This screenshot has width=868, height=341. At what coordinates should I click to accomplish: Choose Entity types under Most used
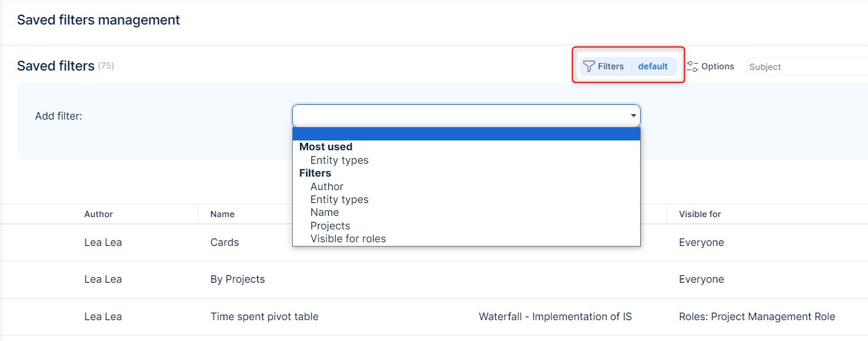tap(339, 160)
